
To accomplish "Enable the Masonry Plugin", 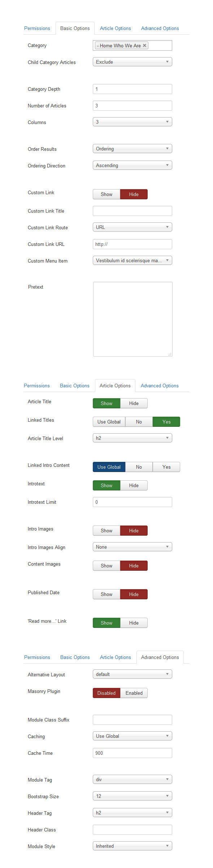I will [134, 693].
